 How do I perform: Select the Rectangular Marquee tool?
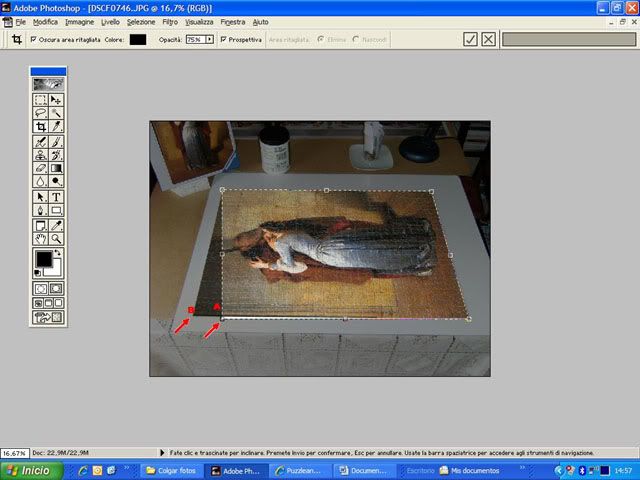pyautogui.click(x=40, y=100)
